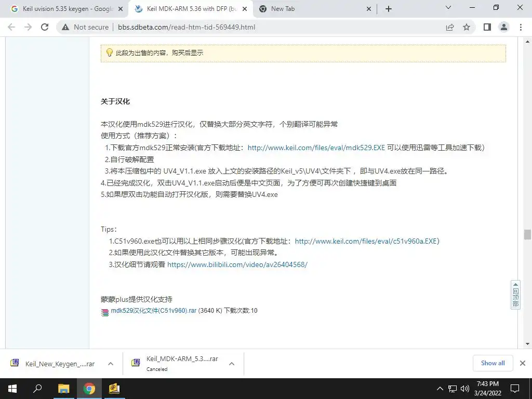
Task: Open tab search chevron
Action: pyautogui.click(x=448, y=7)
